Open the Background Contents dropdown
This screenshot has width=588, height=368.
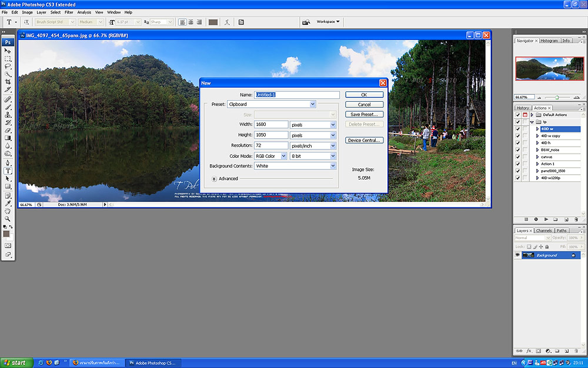coord(333,166)
